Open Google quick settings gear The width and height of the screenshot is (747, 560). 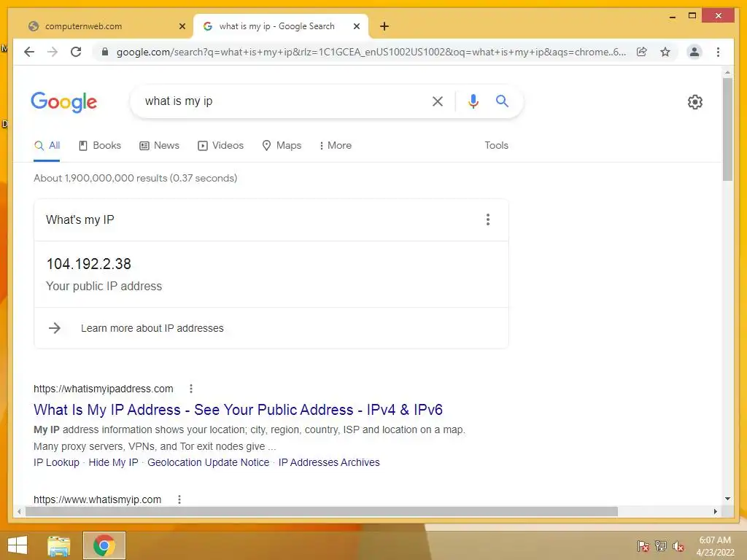695,102
